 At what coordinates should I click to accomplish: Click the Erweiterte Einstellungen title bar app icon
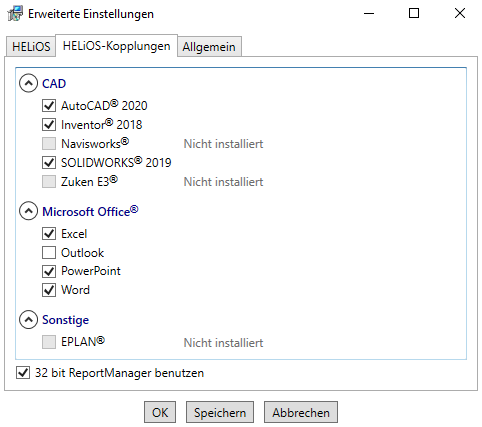point(15,14)
